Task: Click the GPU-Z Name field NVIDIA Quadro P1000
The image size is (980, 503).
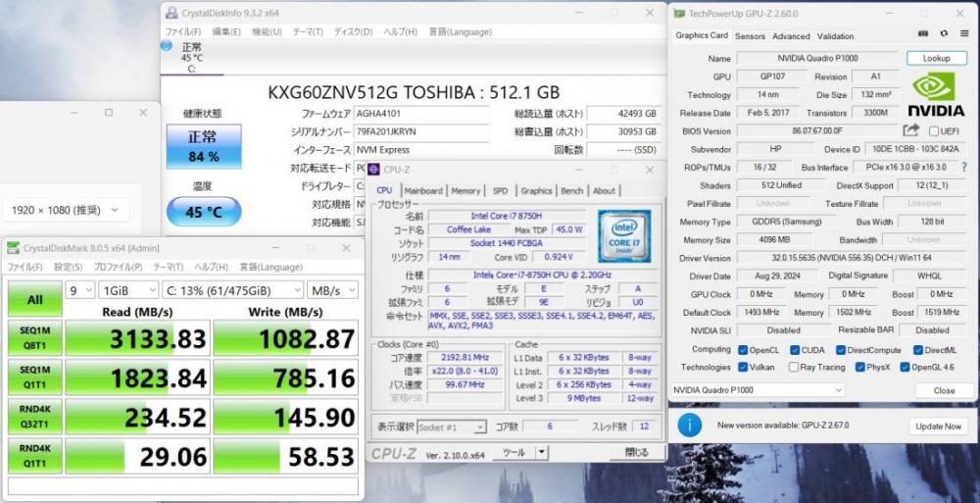Action: click(x=817, y=58)
